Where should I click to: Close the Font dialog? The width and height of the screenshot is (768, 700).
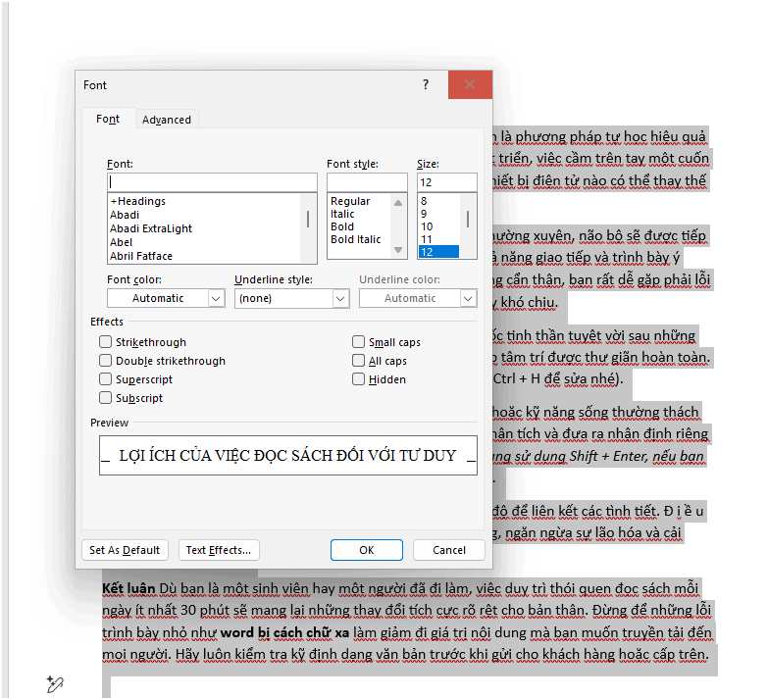click(470, 85)
